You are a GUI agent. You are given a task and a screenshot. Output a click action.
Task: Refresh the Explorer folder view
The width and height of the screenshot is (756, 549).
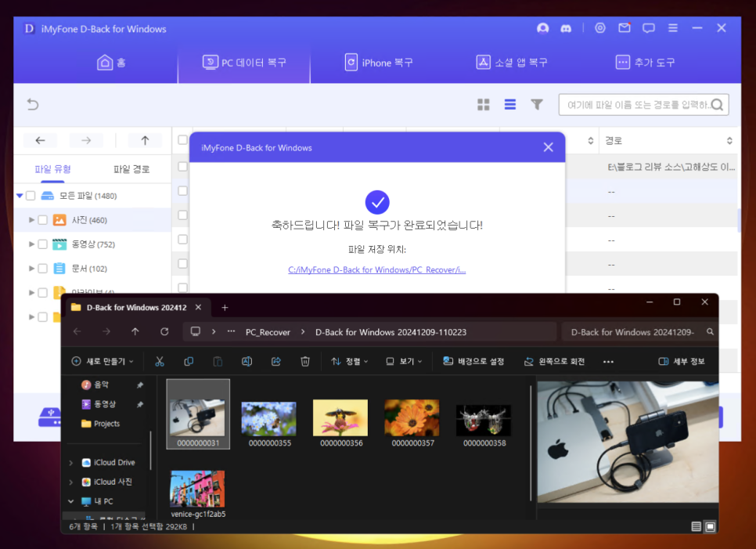point(164,331)
